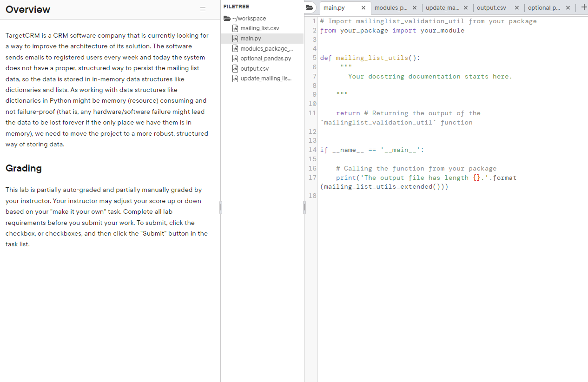Switch to the update_ma tab
The image size is (588, 382).
(443, 7)
